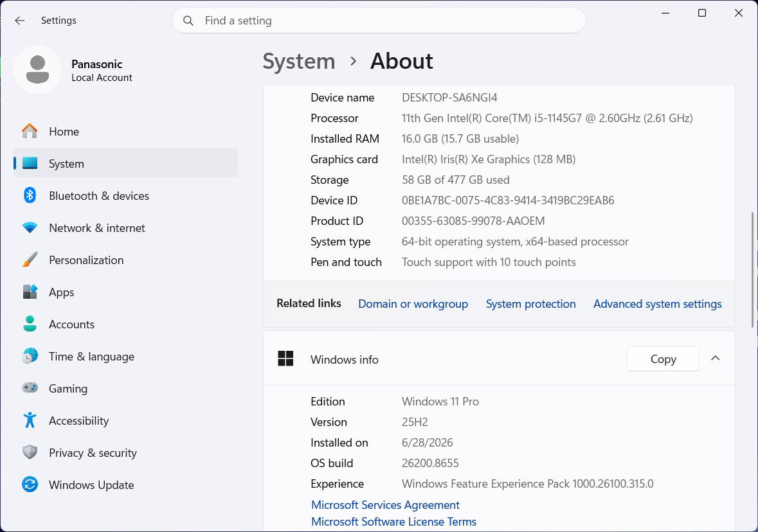Open Gaming settings
Viewport: 758px width, 532px height.
coord(125,388)
